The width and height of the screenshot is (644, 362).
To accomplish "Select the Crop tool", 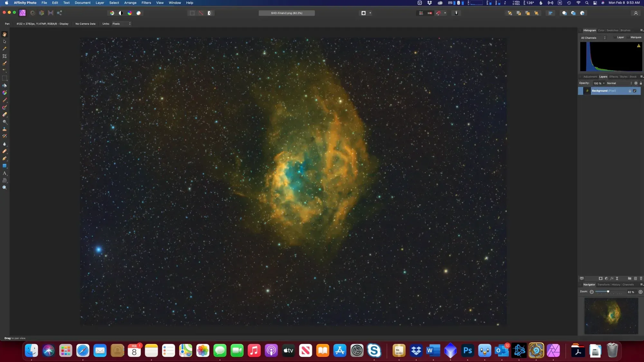I will [5, 56].
